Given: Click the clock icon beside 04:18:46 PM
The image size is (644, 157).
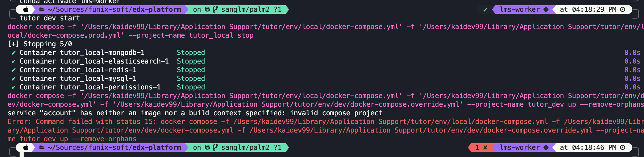Looking at the screenshot, I should click(x=622, y=148).
